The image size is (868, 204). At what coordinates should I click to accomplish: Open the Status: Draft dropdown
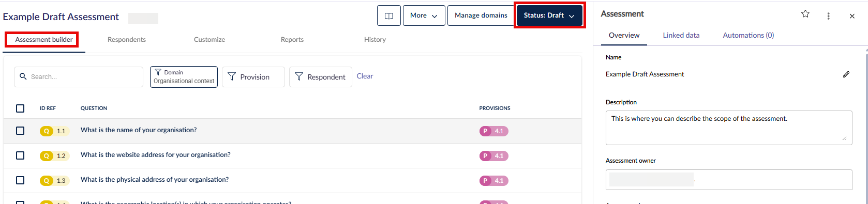(549, 15)
